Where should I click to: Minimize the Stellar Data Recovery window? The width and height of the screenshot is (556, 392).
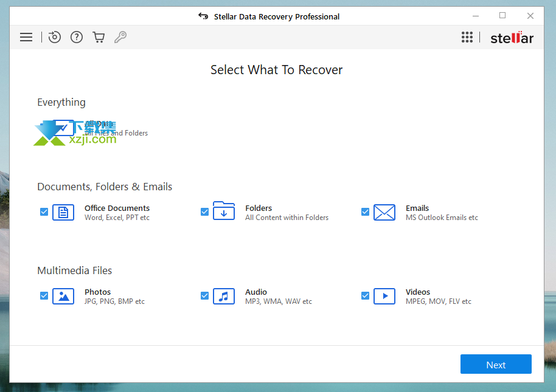476,16
